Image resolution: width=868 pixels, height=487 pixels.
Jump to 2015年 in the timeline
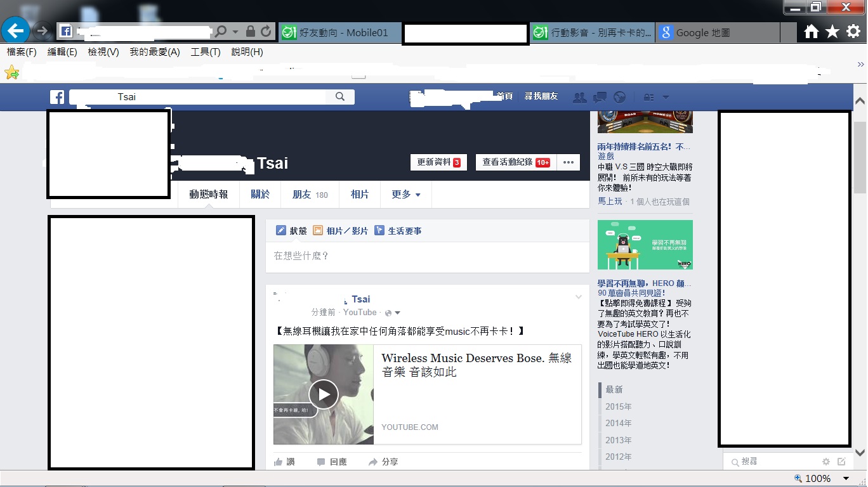click(x=619, y=406)
